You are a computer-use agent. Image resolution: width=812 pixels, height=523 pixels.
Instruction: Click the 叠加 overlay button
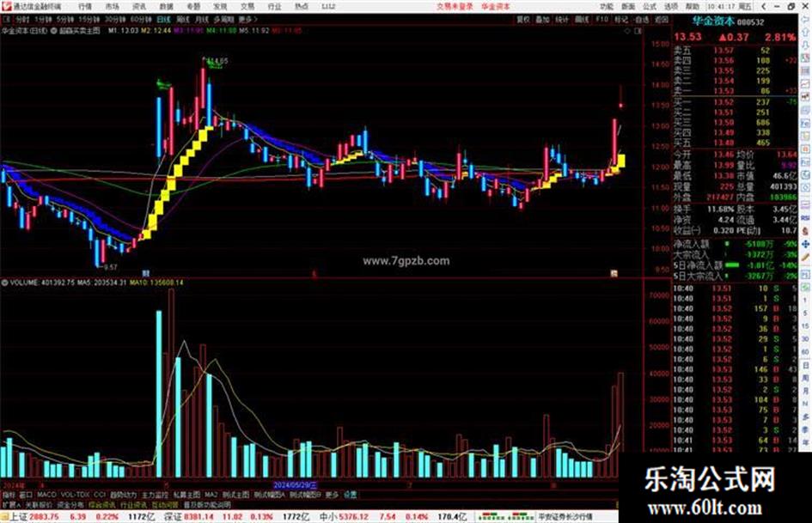(542, 19)
